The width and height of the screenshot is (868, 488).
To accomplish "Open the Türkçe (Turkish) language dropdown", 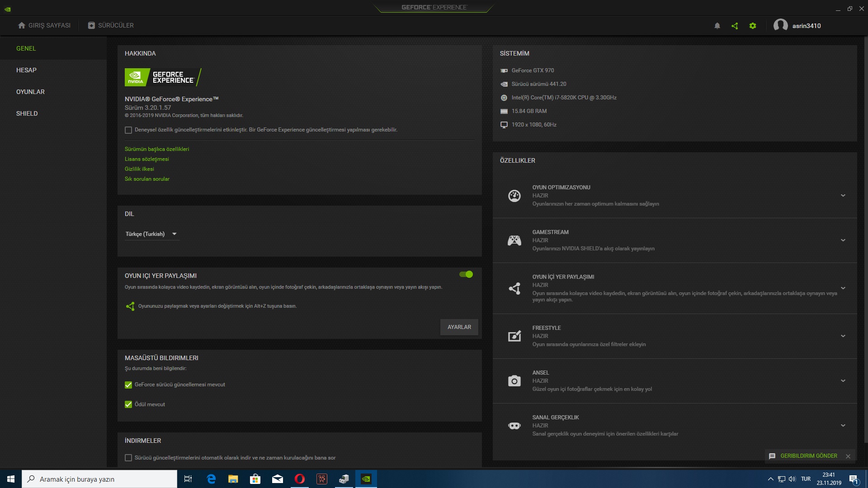I will click(151, 234).
